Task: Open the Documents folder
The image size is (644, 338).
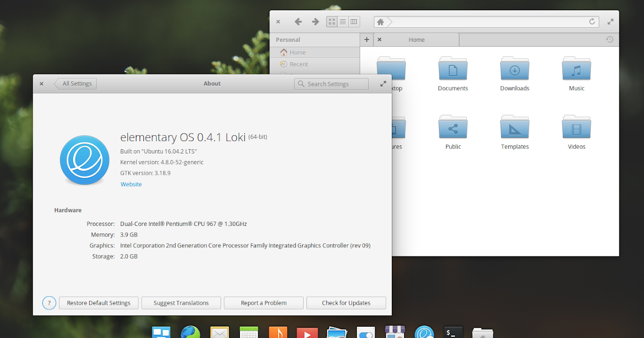Action: (x=453, y=74)
